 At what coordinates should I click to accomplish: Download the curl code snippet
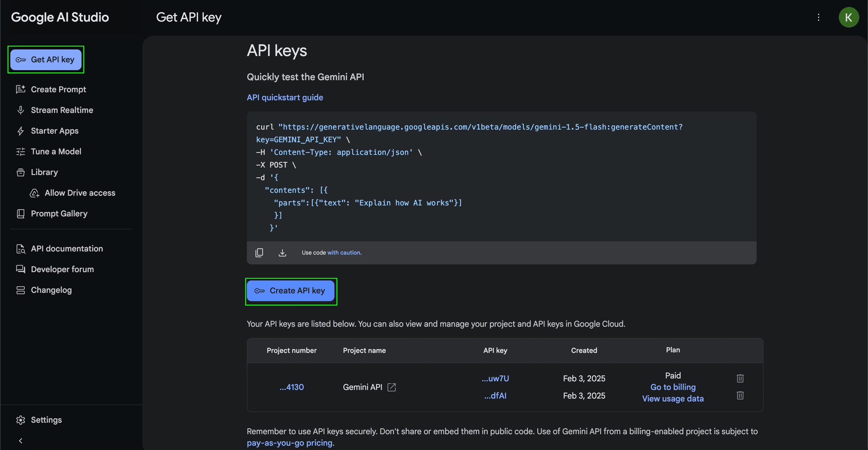point(282,253)
